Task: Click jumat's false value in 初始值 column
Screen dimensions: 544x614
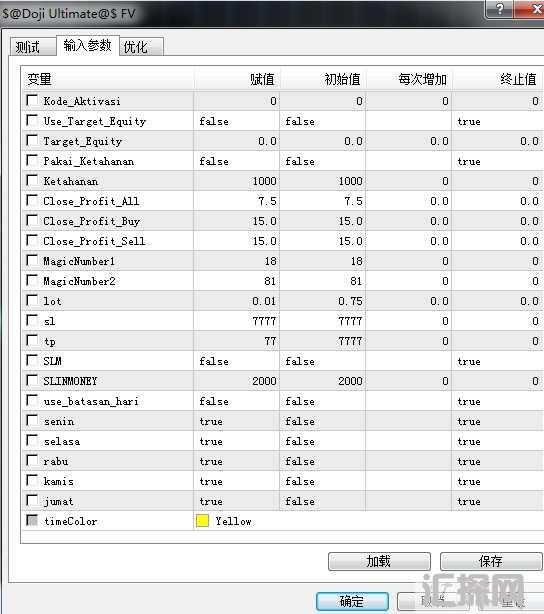Action: tap(300, 501)
